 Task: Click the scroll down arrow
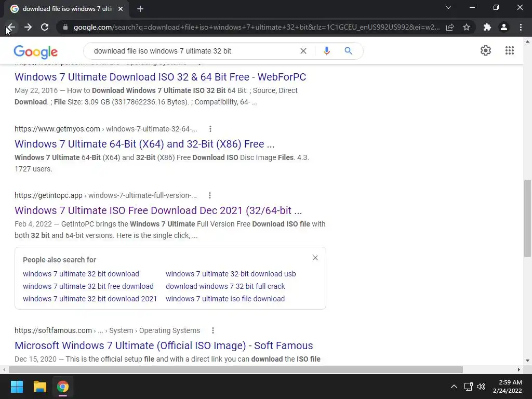(527, 361)
